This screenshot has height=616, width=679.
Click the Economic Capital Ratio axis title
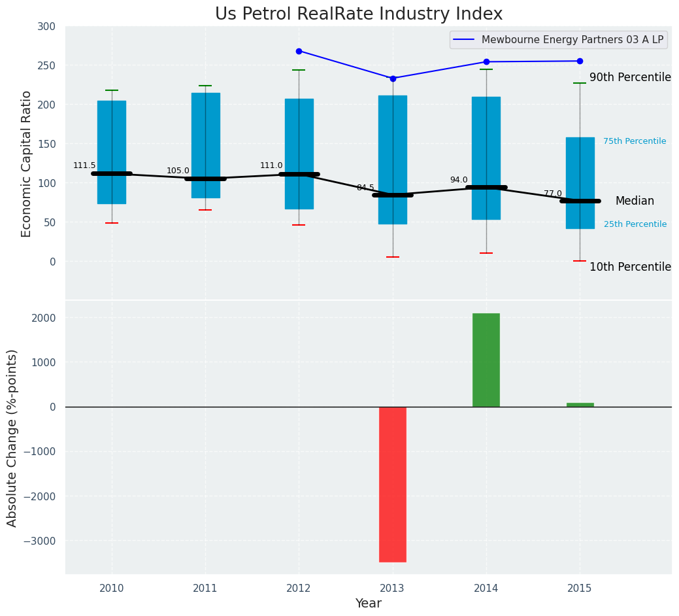pos(27,163)
